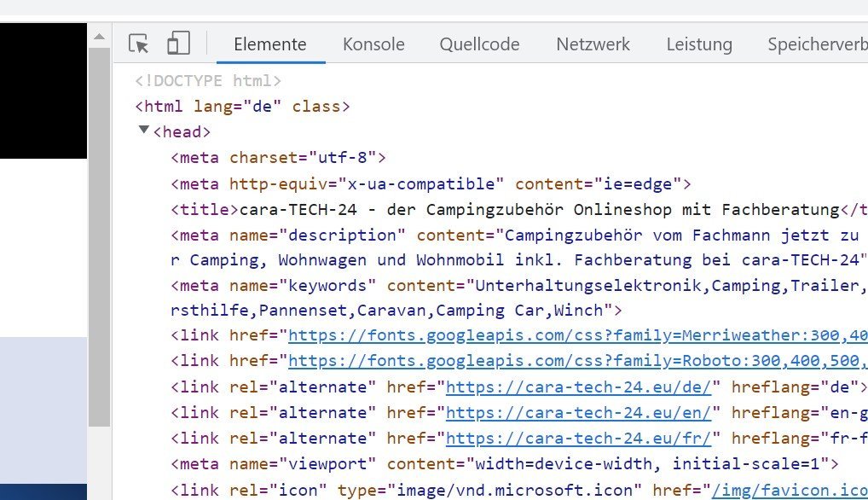The image size is (868, 500).
Task: Click the "Fachberatung bei cara-TECH-24" description text
Action: (716, 259)
